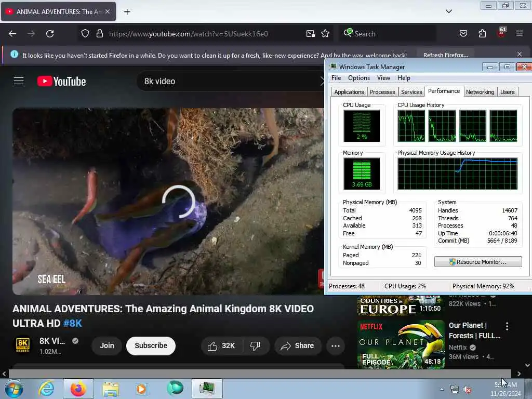Switch to the Applications tab
Viewport: 532px width, 399px height.
[x=349, y=92]
